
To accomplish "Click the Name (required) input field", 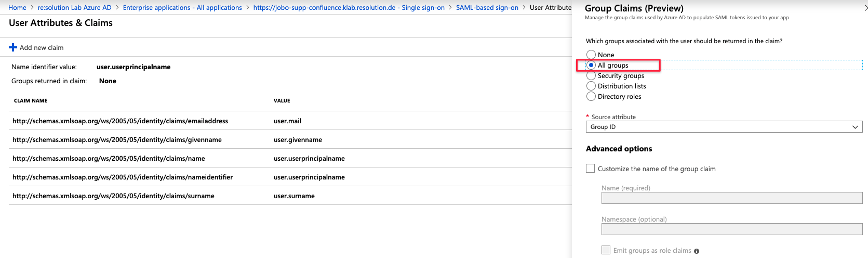I will [x=731, y=198].
